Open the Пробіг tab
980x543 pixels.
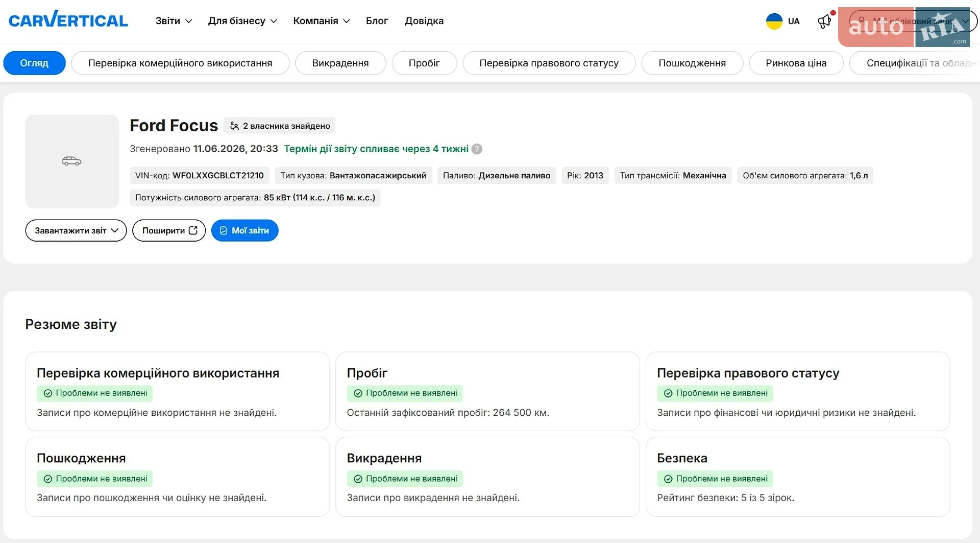(424, 63)
